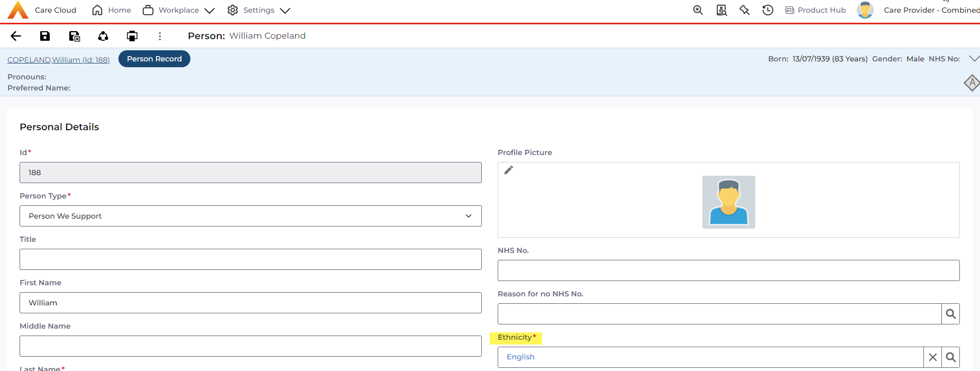Open the English ethnicity link
The width and height of the screenshot is (980, 371).
point(520,357)
